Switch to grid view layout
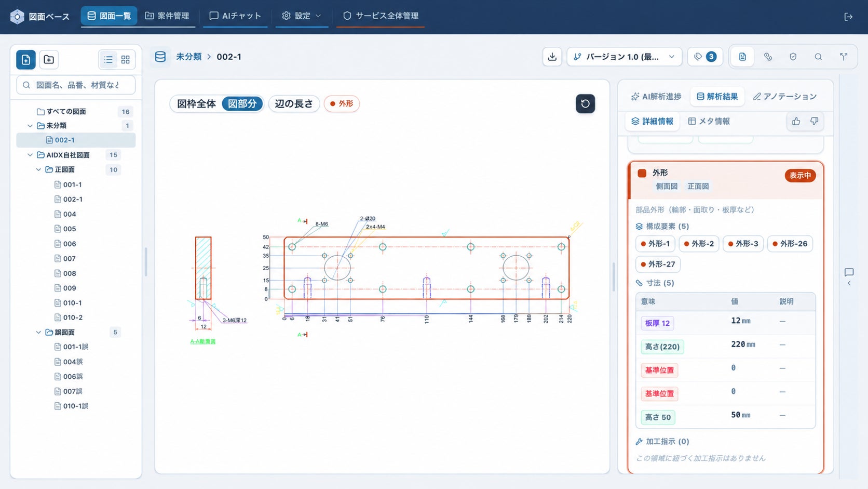This screenshot has width=868, height=489. [126, 60]
